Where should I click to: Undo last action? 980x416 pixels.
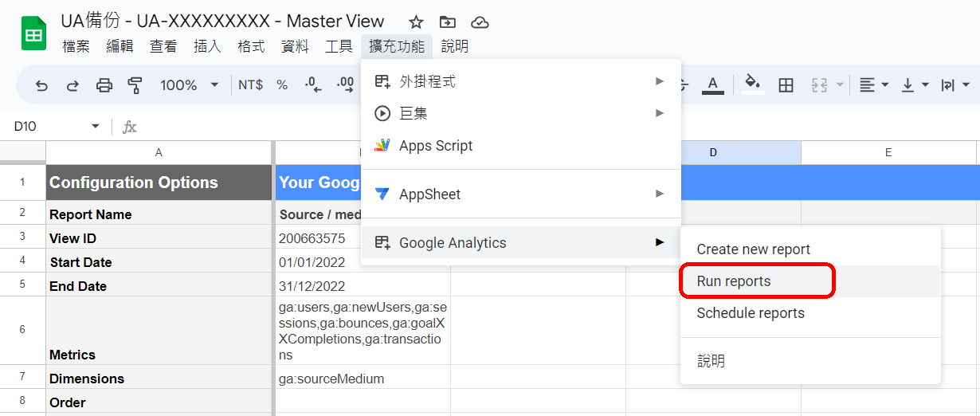(x=41, y=85)
